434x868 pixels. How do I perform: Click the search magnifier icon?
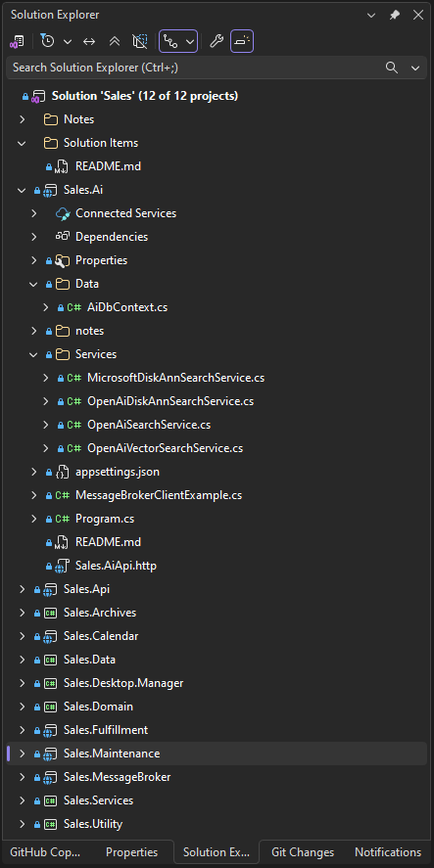[x=392, y=68]
